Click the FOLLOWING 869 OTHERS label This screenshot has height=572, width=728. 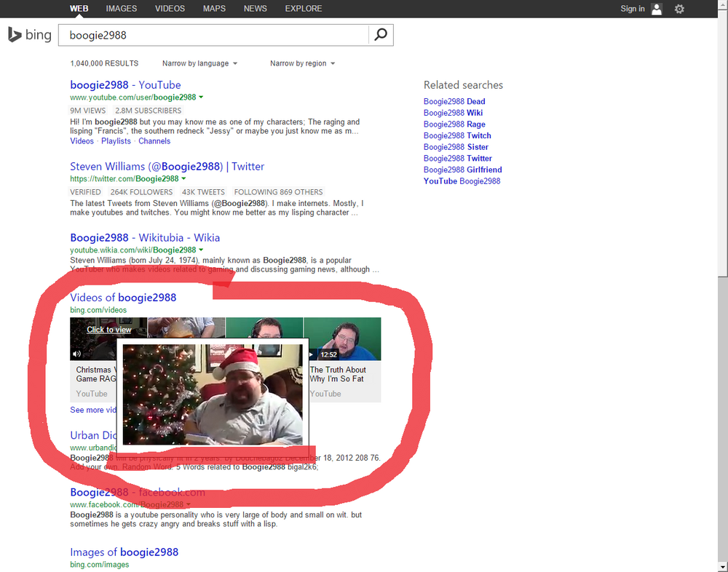point(278,192)
